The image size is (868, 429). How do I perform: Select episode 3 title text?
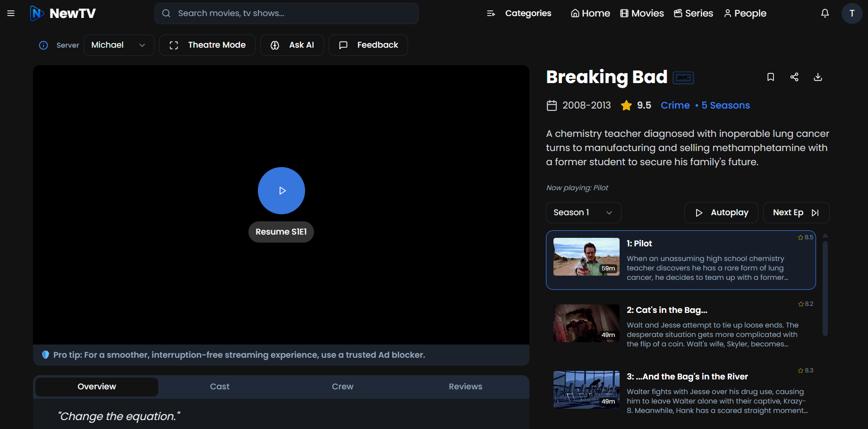pyautogui.click(x=687, y=377)
